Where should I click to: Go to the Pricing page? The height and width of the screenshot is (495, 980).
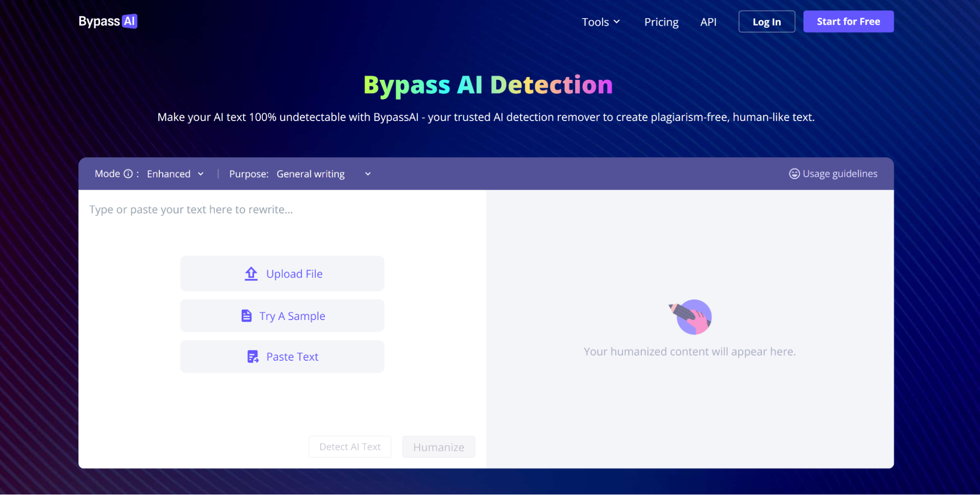coord(661,22)
